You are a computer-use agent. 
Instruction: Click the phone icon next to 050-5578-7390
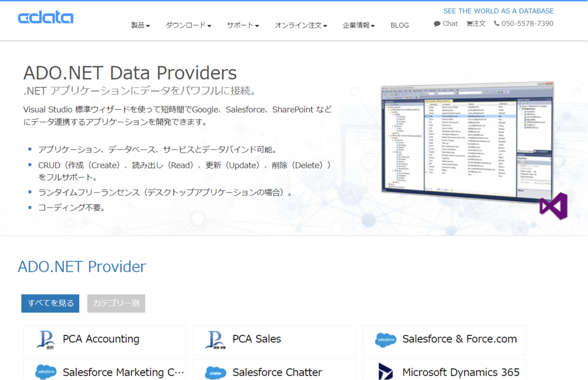pyautogui.click(x=497, y=24)
